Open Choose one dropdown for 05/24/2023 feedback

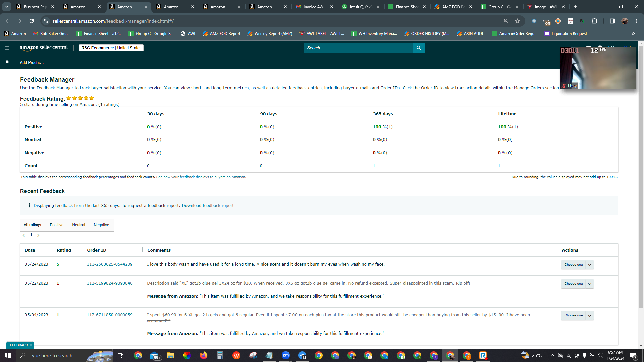[577, 265]
